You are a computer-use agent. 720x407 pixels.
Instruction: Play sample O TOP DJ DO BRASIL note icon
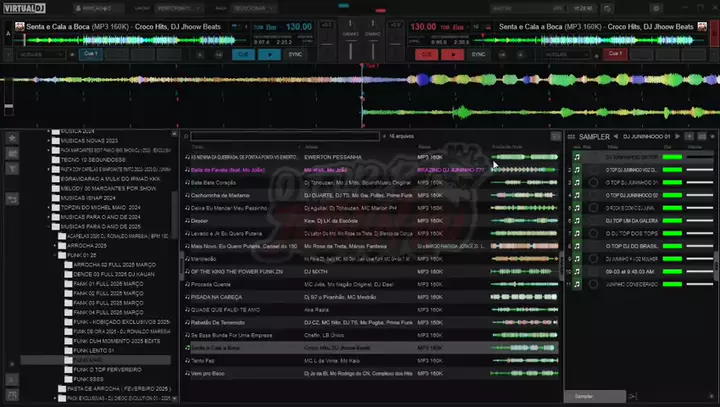(577, 246)
